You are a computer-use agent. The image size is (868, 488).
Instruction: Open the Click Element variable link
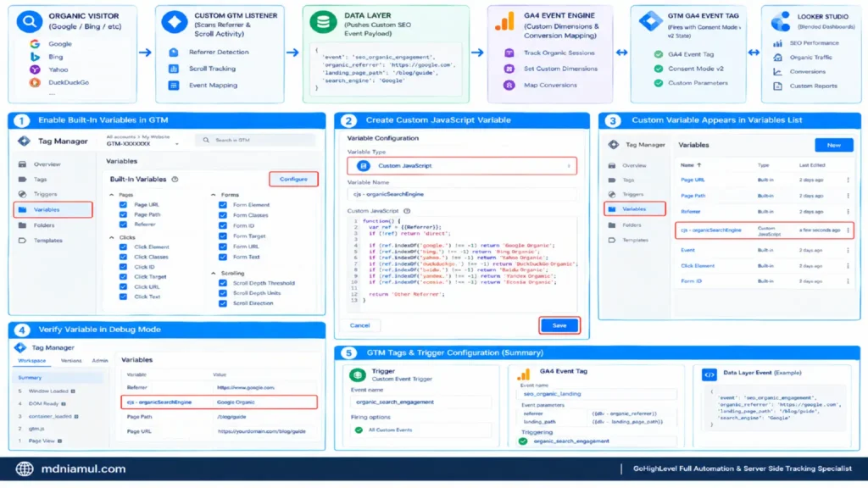(698, 266)
